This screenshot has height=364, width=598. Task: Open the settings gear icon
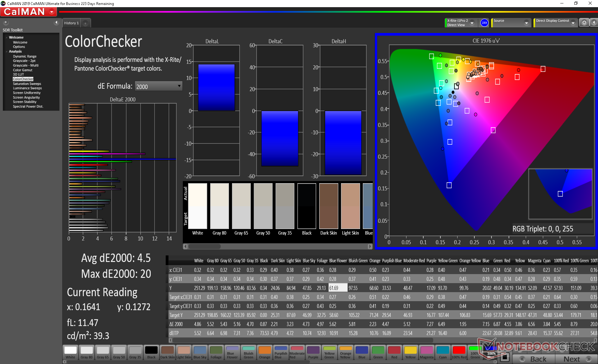(584, 23)
